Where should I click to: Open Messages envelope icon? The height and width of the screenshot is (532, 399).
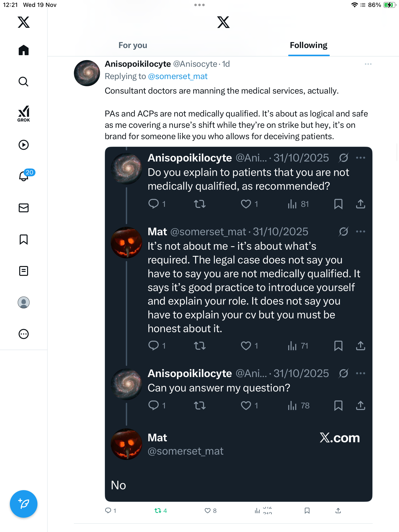click(x=24, y=208)
